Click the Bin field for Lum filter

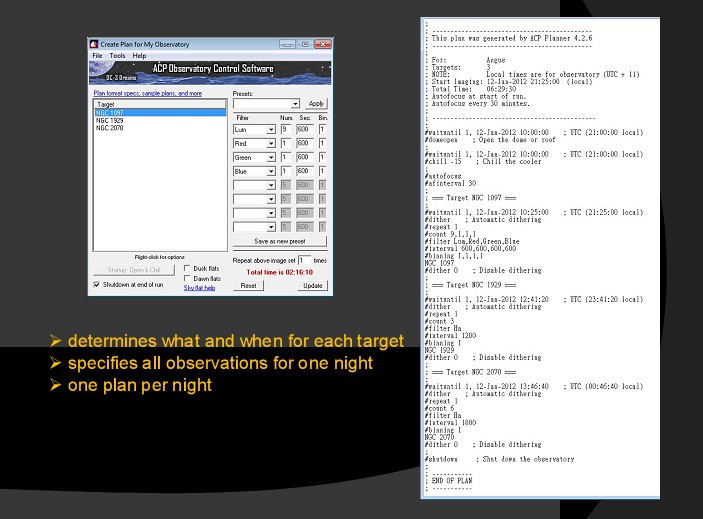(x=323, y=130)
